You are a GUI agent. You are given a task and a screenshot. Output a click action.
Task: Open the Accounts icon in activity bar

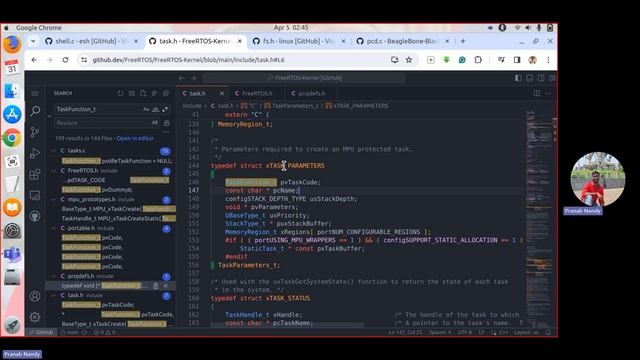point(35,296)
